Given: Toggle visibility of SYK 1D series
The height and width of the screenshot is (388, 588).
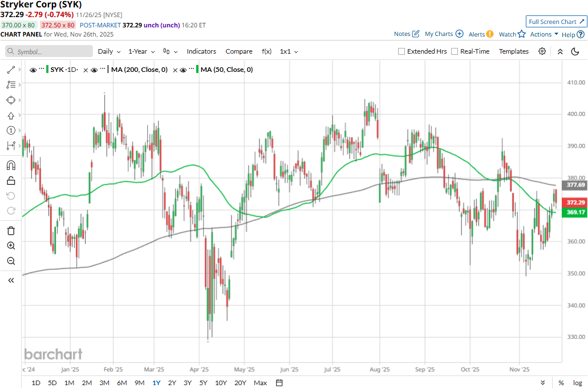Looking at the screenshot, I should tap(33, 70).
